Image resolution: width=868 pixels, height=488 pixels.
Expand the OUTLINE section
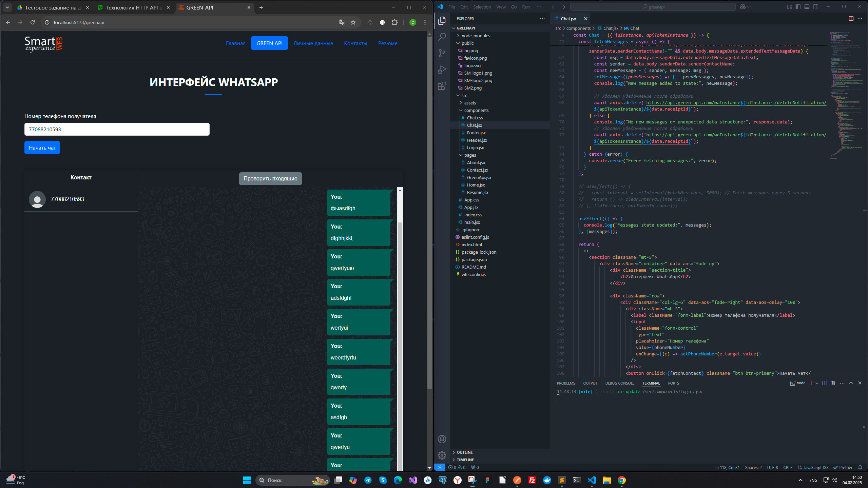[464, 452]
